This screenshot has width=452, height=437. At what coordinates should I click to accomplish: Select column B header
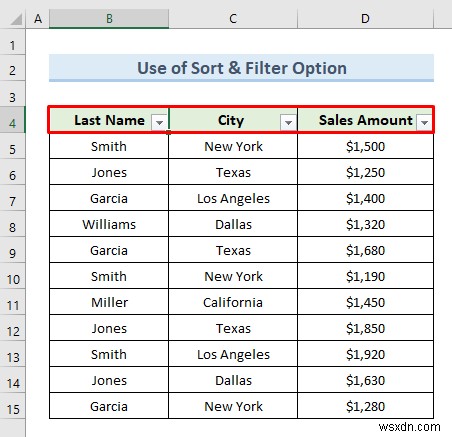tap(109, 19)
